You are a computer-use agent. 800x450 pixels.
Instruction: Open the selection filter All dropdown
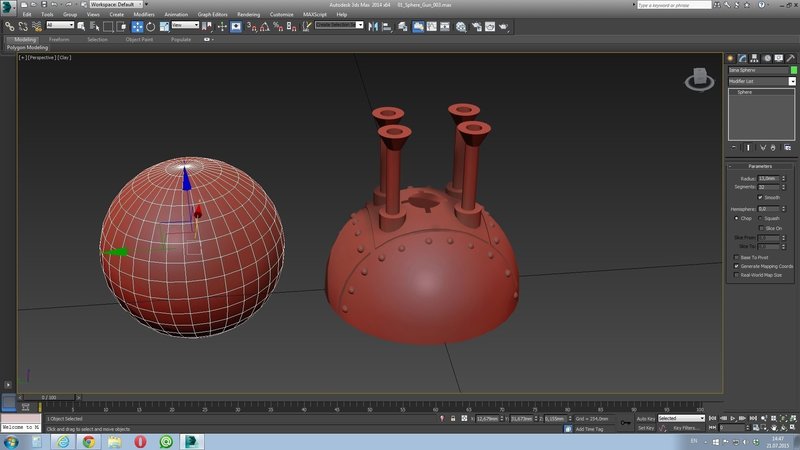tap(60, 25)
